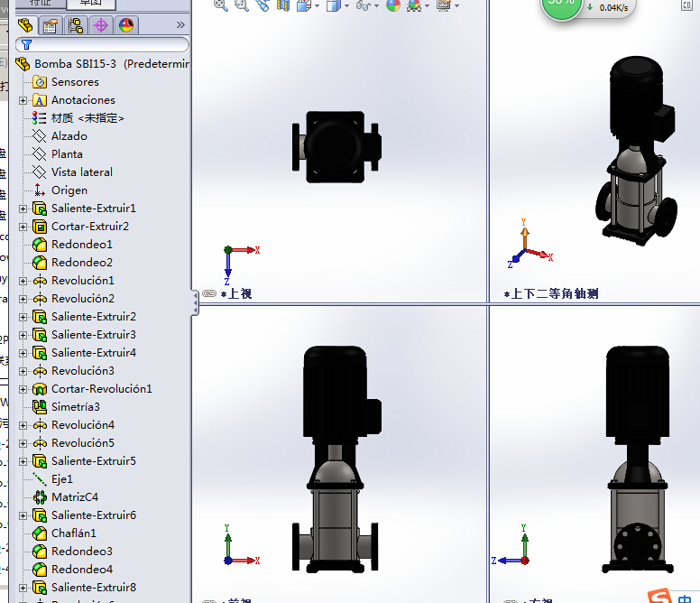The height and width of the screenshot is (603, 700).
Task: Click the MatrizC4 circular pattern icon
Action: tap(40, 497)
